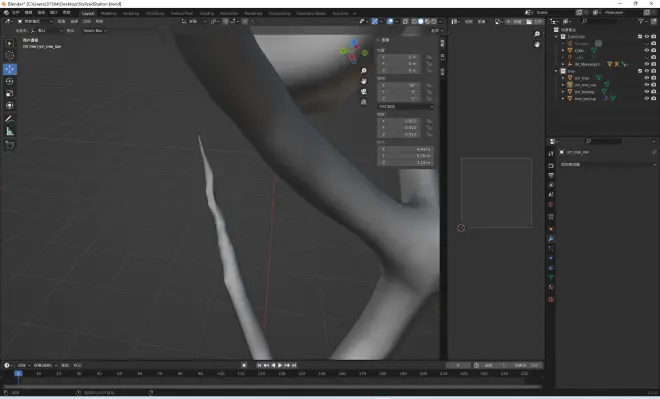Switch to the Texture Paint workspace tab
Image resolution: width=660 pixels, height=399 pixels.
182,13
